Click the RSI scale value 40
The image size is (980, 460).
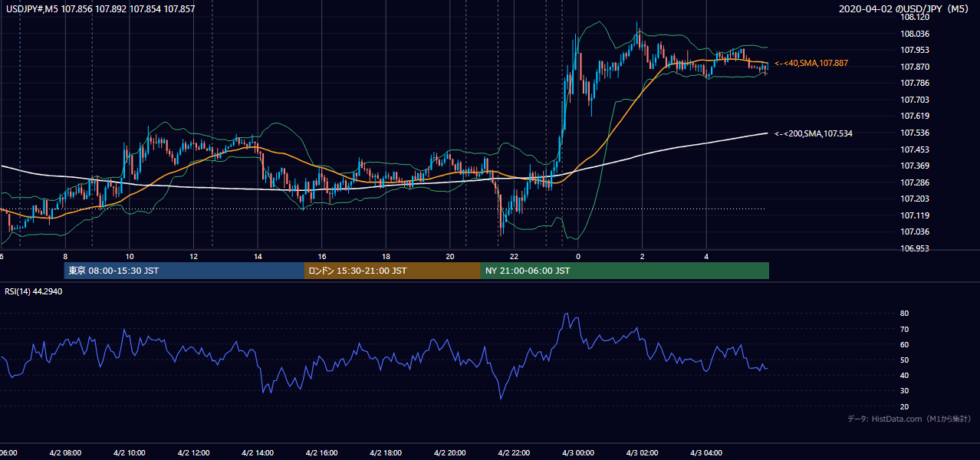905,375
